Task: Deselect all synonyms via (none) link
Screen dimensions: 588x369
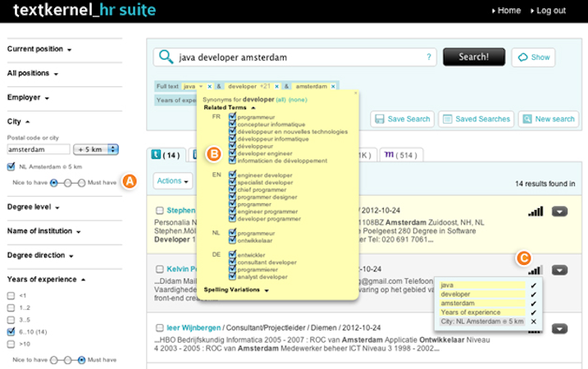Action: click(298, 100)
